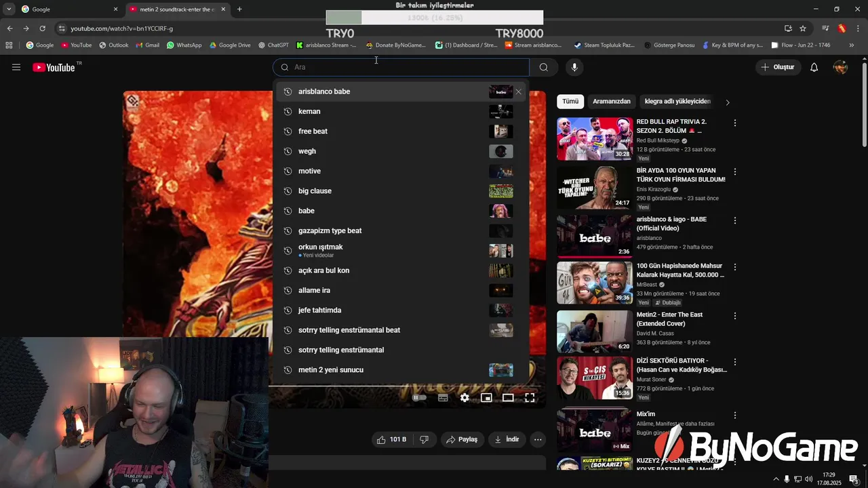Viewport: 868px width, 488px height.
Task: Choose 'big clause' search suggestion
Action: click(x=400, y=191)
